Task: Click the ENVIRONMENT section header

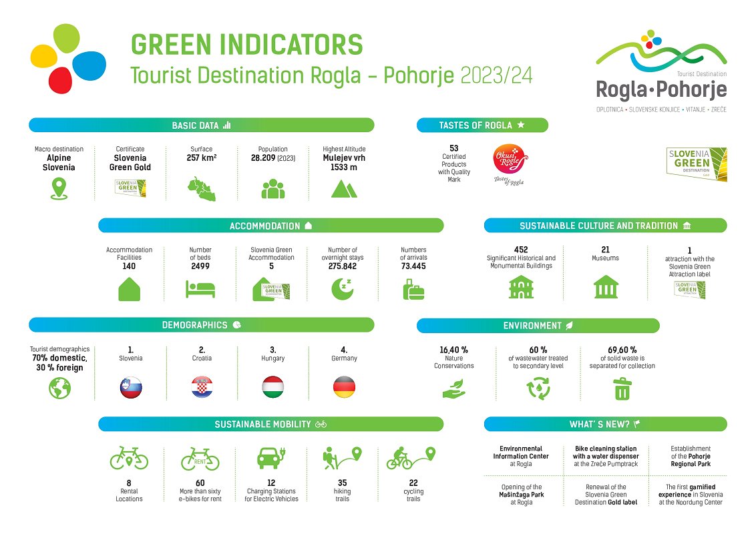Action: click(x=538, y=326)
